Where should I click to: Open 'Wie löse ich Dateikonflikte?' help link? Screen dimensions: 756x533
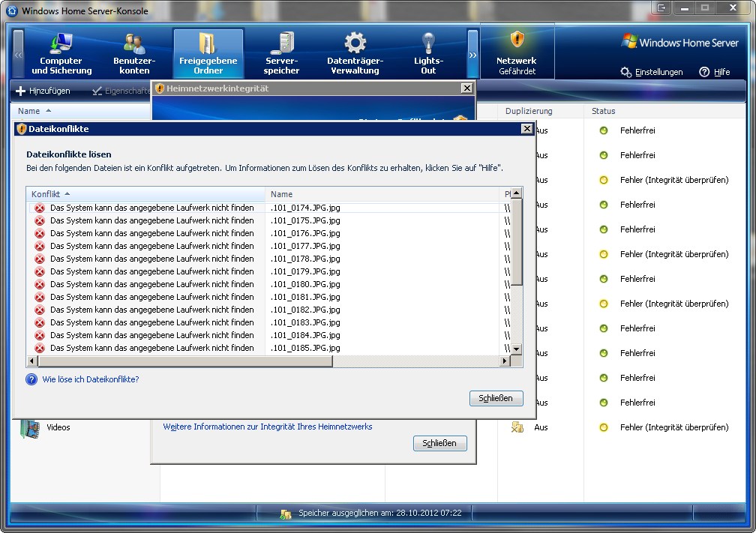coord(90,379)
